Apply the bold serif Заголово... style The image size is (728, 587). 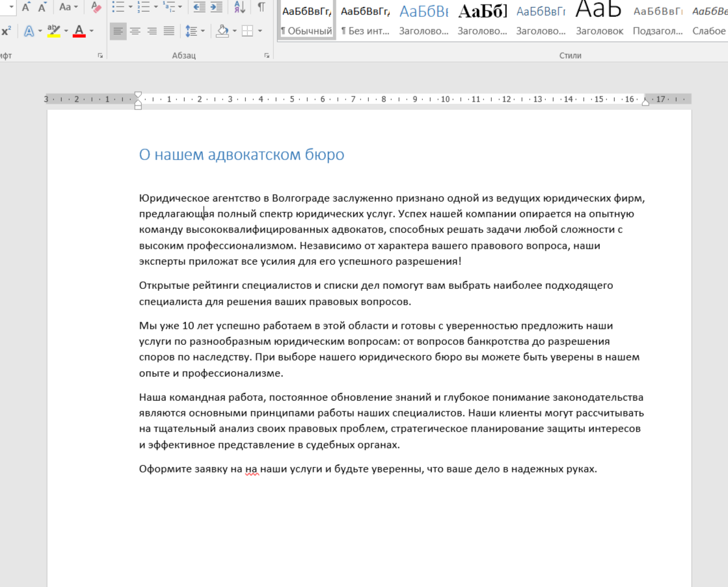point(482,20)
